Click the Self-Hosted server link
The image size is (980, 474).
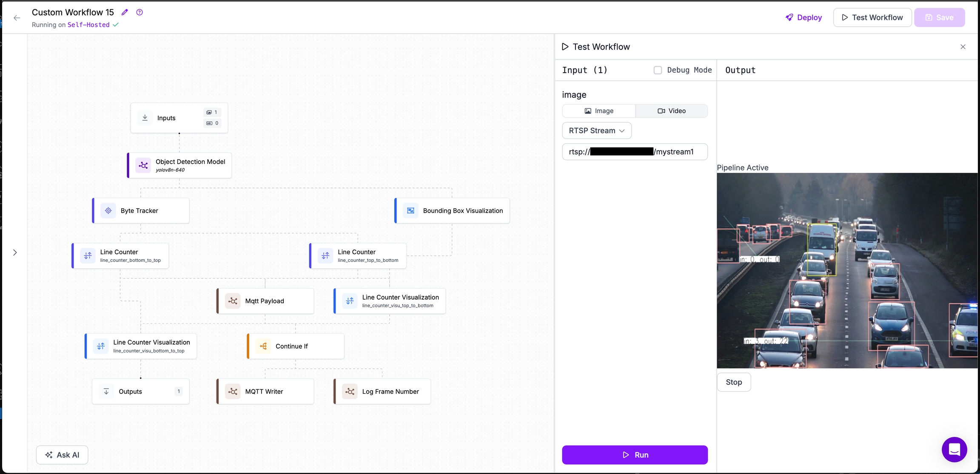click(x=88, y=25)
